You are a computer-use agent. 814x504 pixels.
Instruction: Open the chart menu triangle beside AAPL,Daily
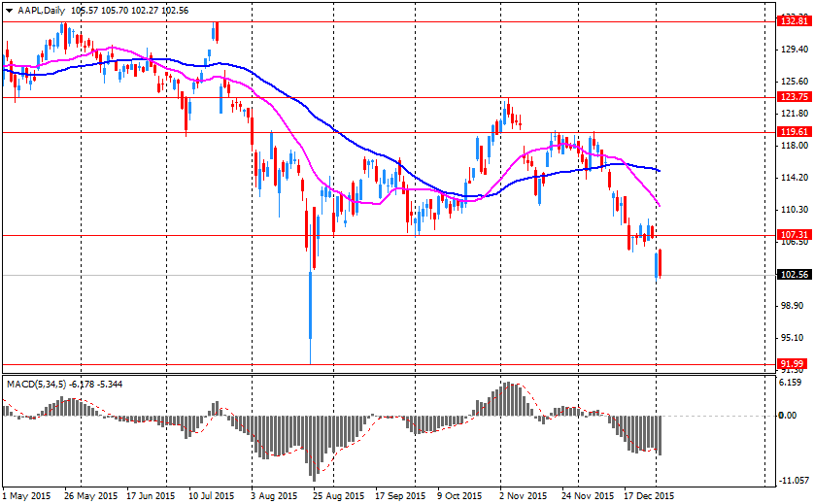[x=9, y=11]
